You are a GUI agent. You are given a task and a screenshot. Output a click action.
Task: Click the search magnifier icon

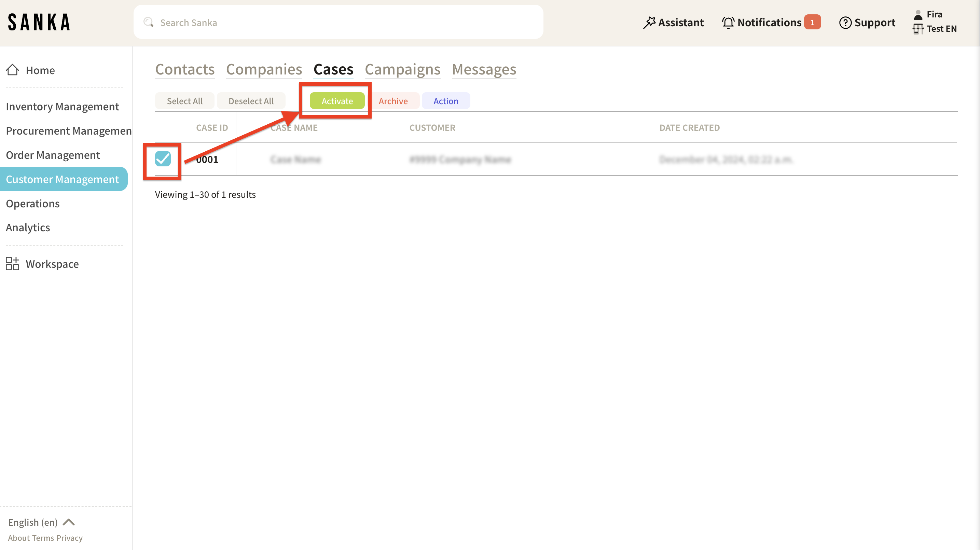tap(148, 23)
